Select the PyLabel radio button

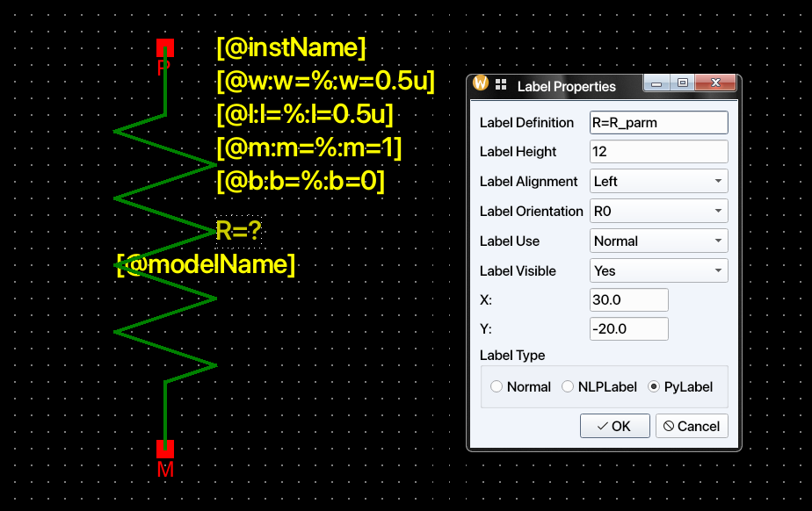(653, 386)
